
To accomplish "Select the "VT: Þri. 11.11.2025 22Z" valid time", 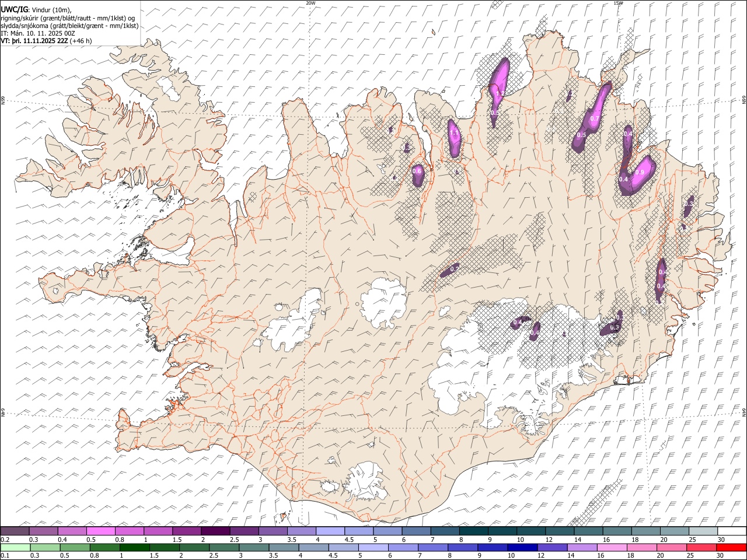I will [34, 41].
